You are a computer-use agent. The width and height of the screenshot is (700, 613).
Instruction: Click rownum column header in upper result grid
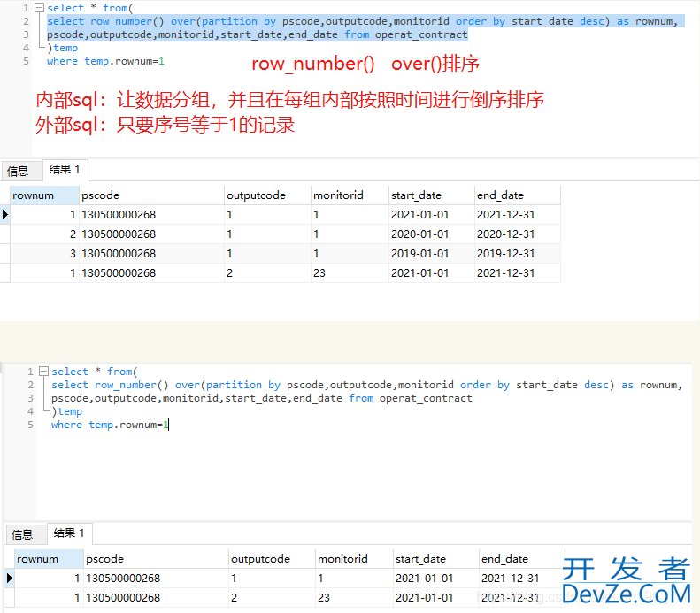coord(44,195)
